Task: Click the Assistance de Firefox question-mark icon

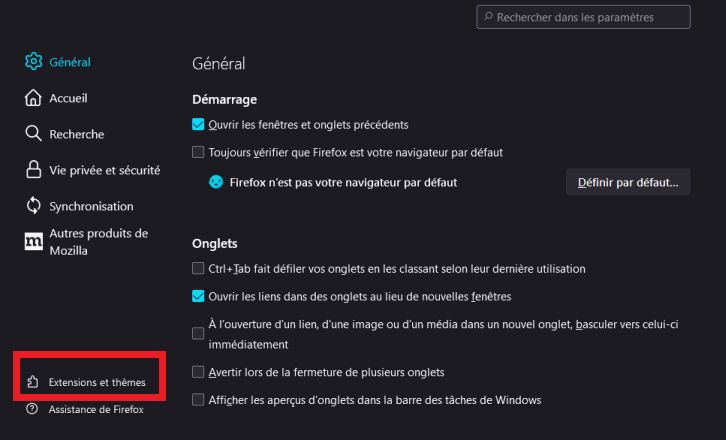Action: tap(32, 409)
